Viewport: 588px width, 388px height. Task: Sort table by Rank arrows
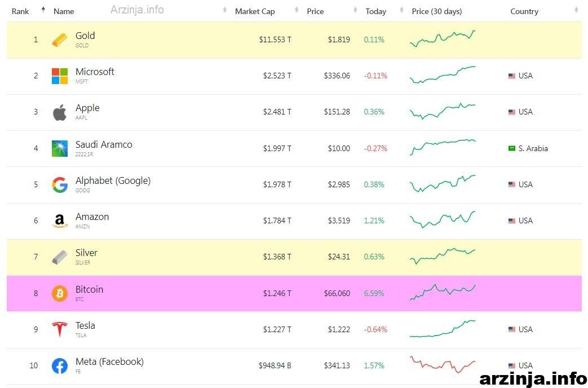[x=43, y=10]
